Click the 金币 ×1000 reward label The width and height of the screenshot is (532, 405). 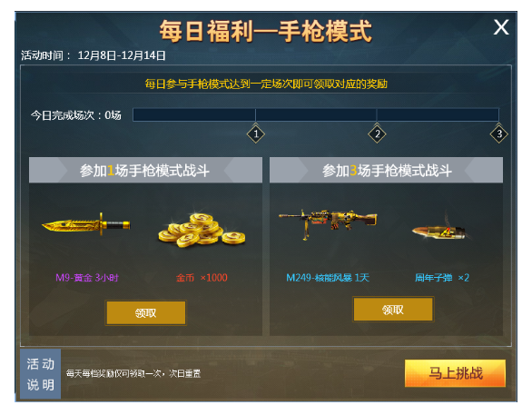tap(202, 278)
